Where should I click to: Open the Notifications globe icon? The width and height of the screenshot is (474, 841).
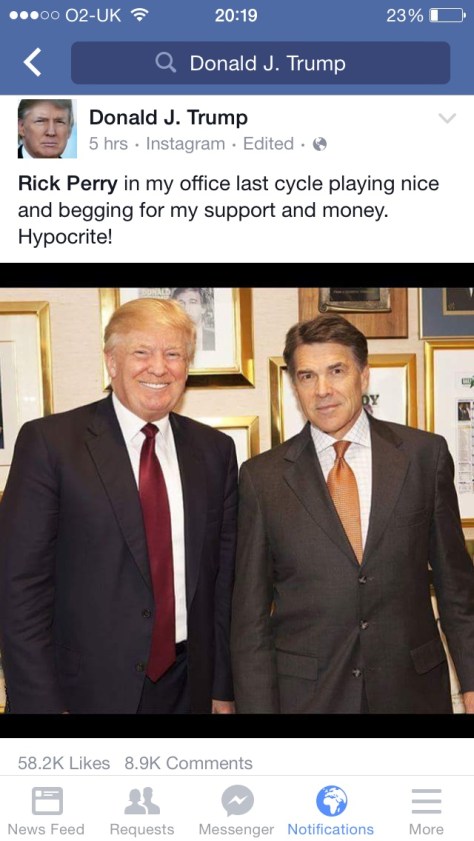point(331,801)
